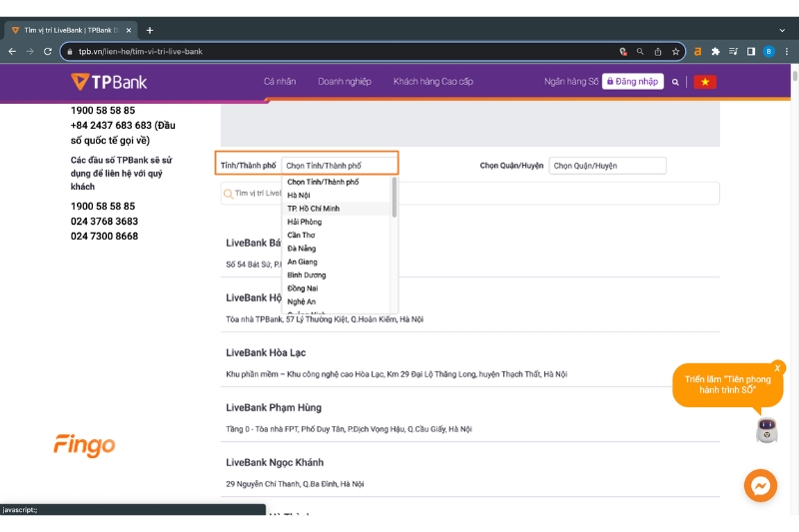799x532 pixels.
Task: Open the Ngân hàng Số link
Action: point(570,82)
